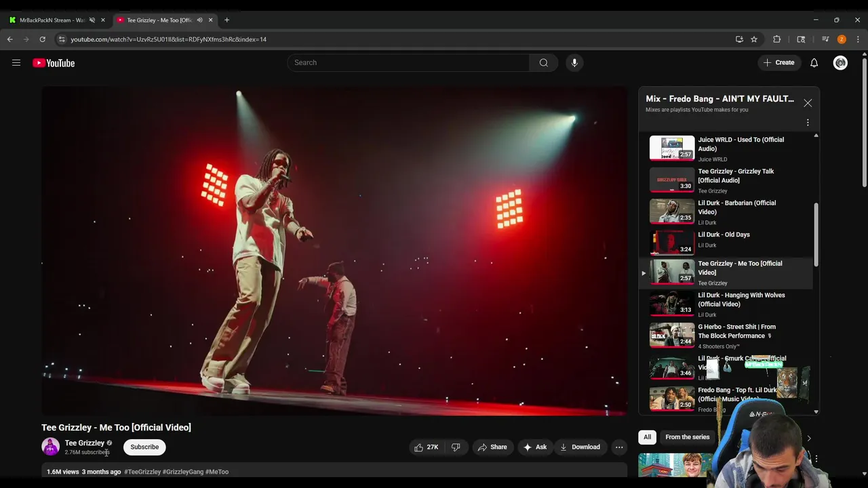Close the Mix playlist panel
868x488 pixels.
808,103
